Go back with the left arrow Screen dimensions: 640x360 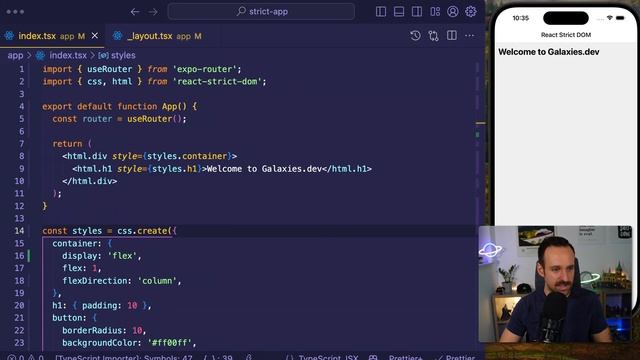(x=135, y=12)
